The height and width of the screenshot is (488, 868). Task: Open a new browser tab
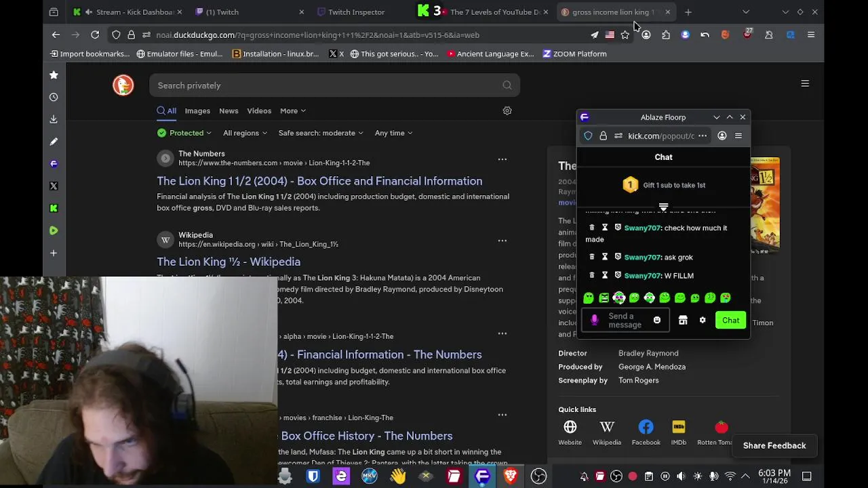[x=688, y=12]
